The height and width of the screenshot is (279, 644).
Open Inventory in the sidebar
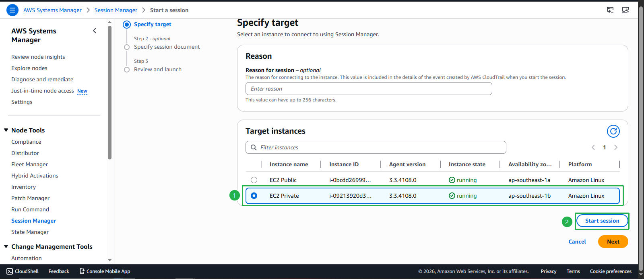tap(23, 187)
